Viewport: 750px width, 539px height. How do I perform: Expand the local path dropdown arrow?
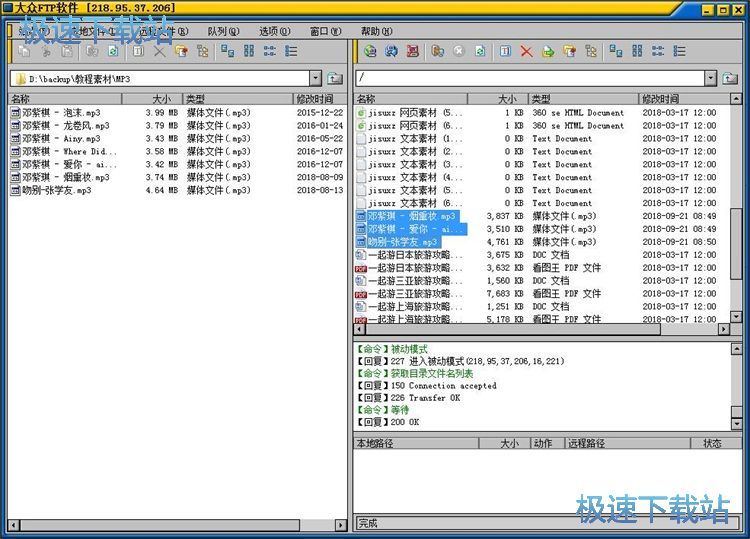click(315, 78)
